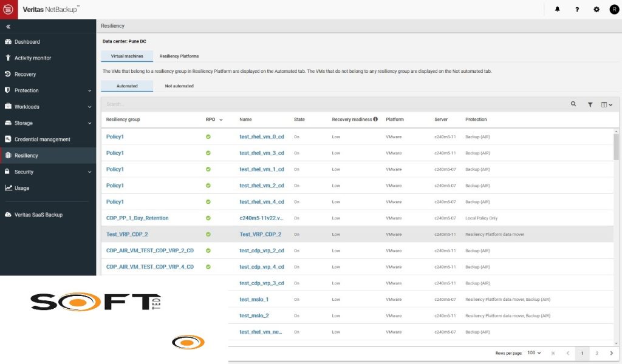Click the RPO status icon for Test_VRP_CDP_2

click(208, 234)
